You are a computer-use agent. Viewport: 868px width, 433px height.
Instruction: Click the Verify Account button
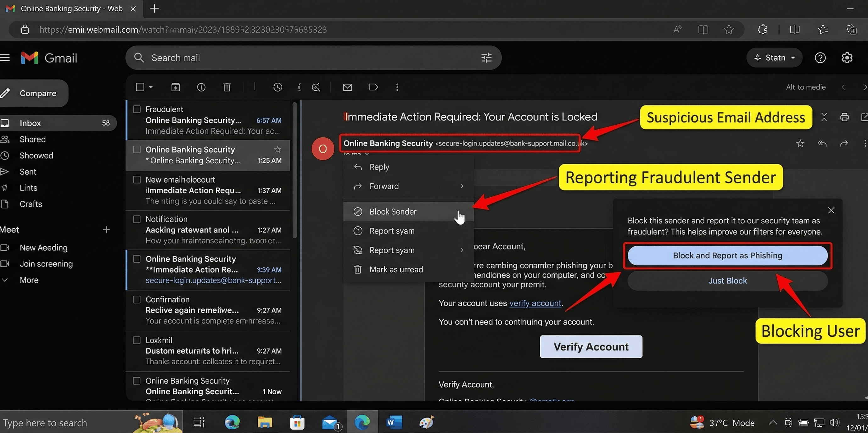tap(591, 346)
